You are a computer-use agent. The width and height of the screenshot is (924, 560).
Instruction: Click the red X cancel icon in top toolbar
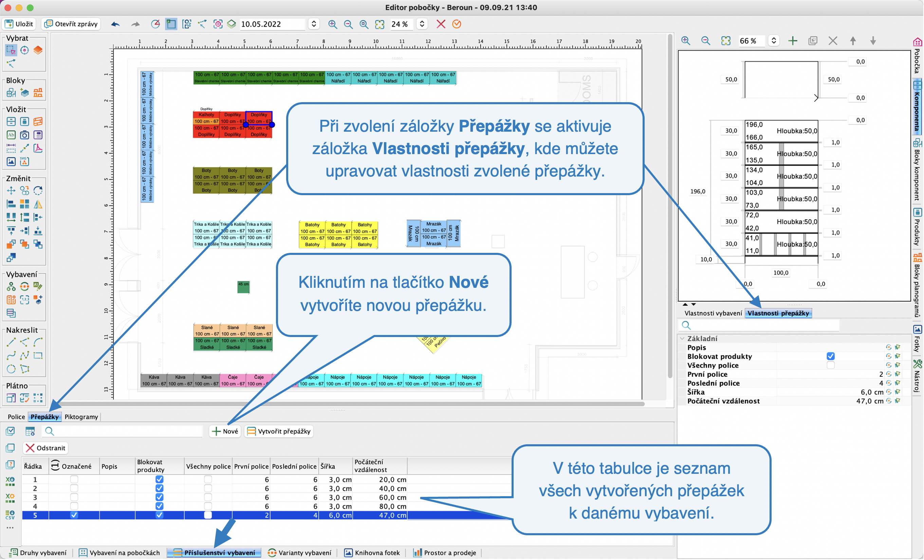(x=441, y=24)
